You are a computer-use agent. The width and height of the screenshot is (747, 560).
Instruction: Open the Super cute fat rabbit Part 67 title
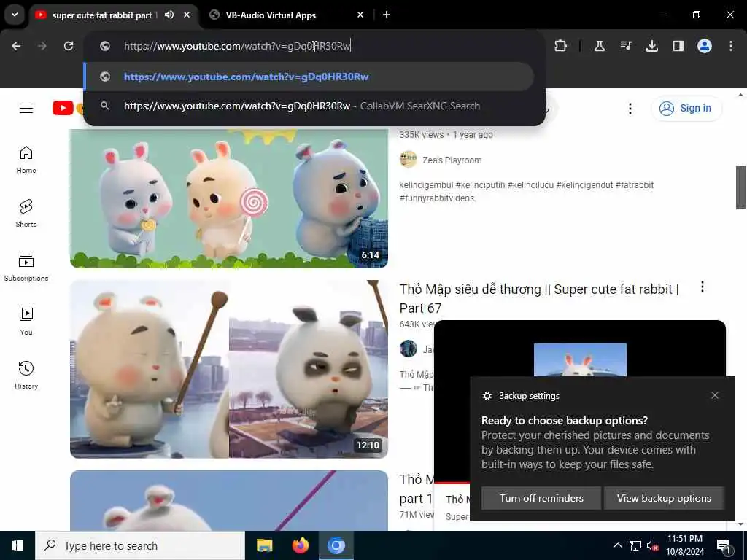539,298
